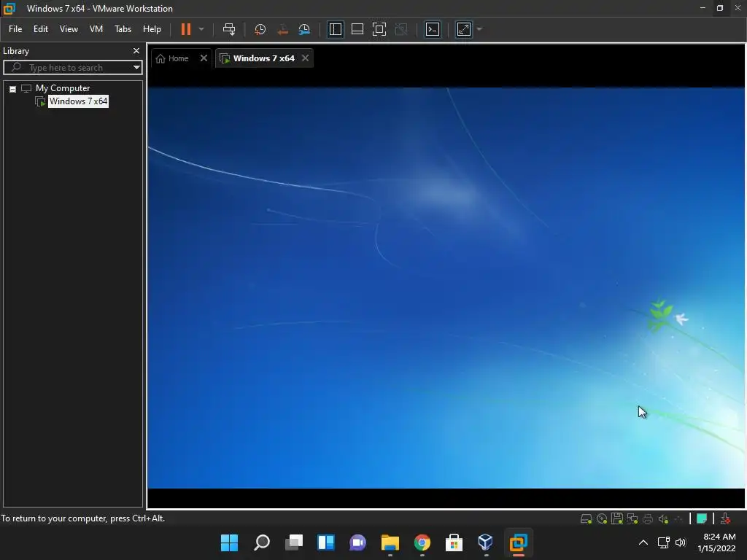
Task: Open the File menu
Action: point(15,29)
